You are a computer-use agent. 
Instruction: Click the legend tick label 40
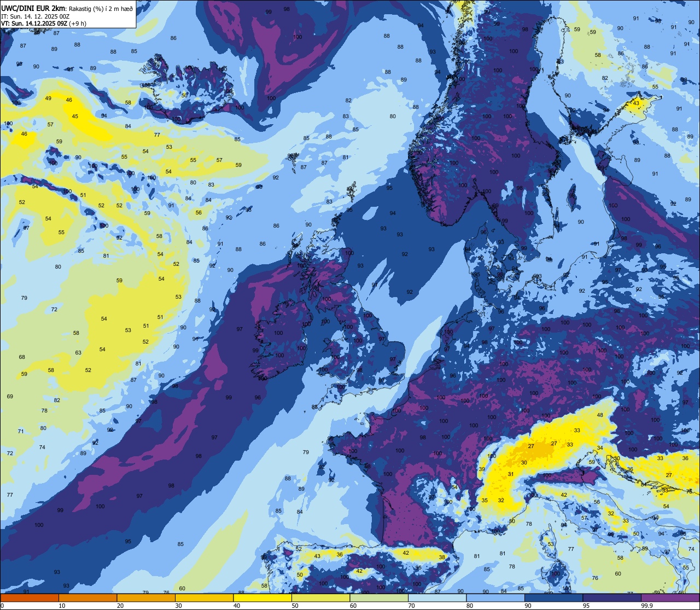point(237,606)
